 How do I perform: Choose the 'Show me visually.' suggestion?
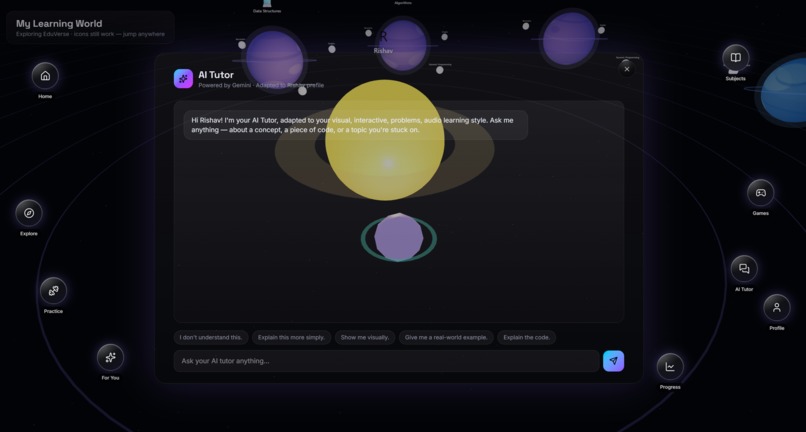pos(365,337)
